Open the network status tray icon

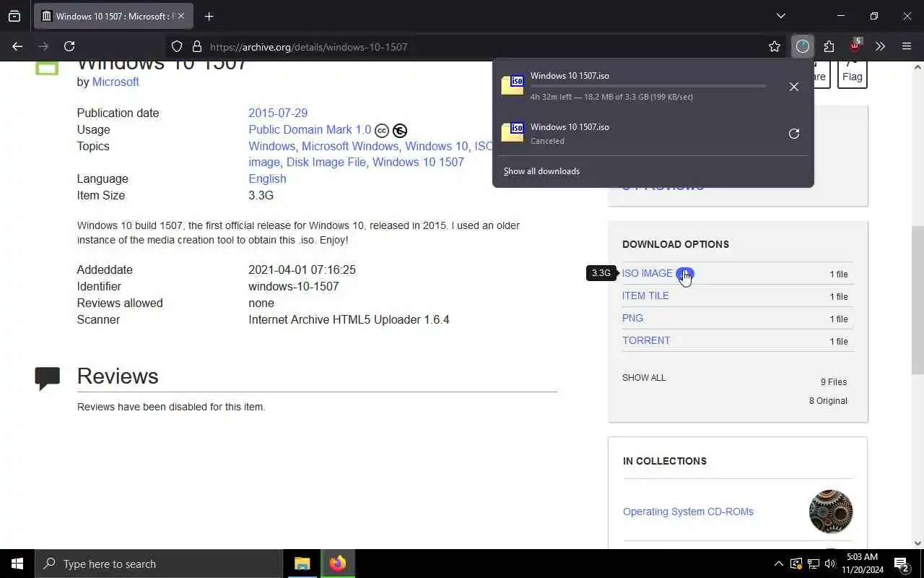pos(814,564)
